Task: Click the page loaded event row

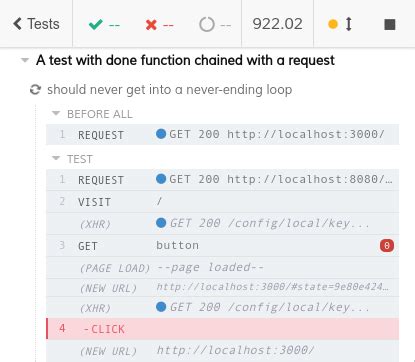Action: pyautogui.click(x=222, y=268)
